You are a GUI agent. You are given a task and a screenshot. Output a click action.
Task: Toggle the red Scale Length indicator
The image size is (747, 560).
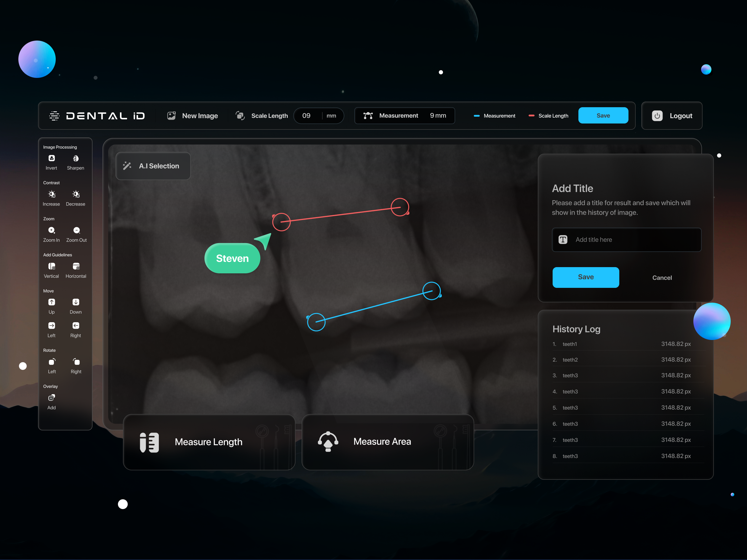(x=548, y=115)
